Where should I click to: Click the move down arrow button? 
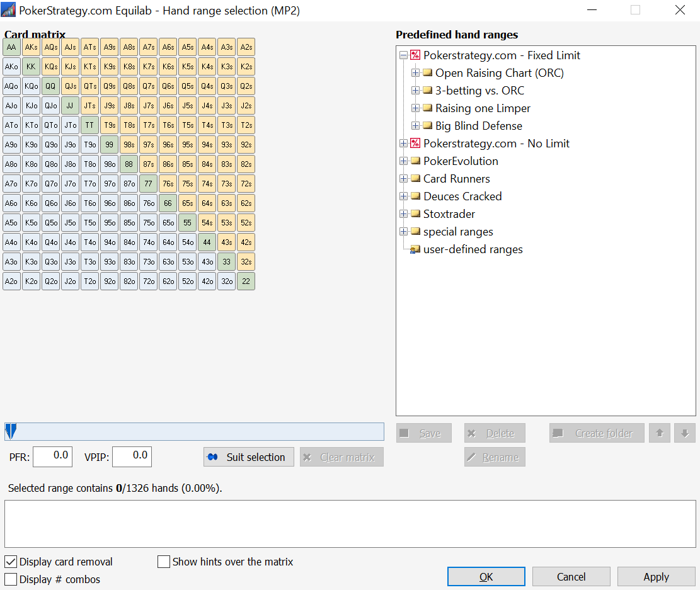click(685, 433)
